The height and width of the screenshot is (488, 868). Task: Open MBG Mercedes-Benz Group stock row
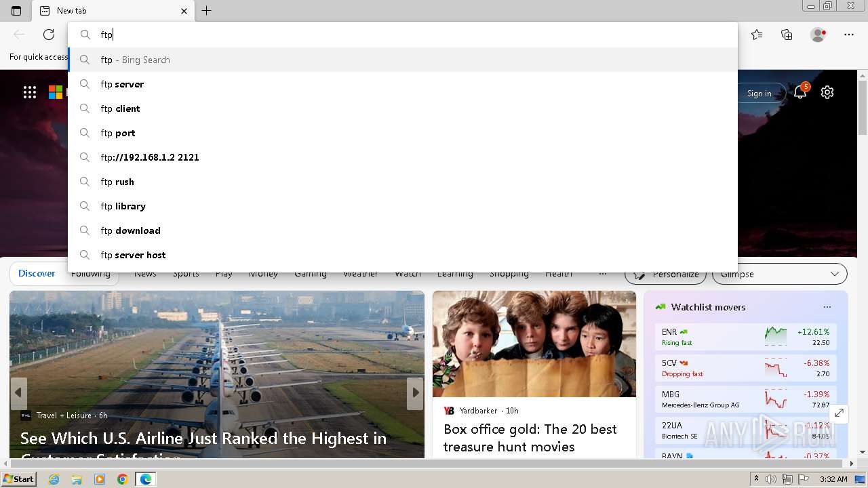click(746, 399)
